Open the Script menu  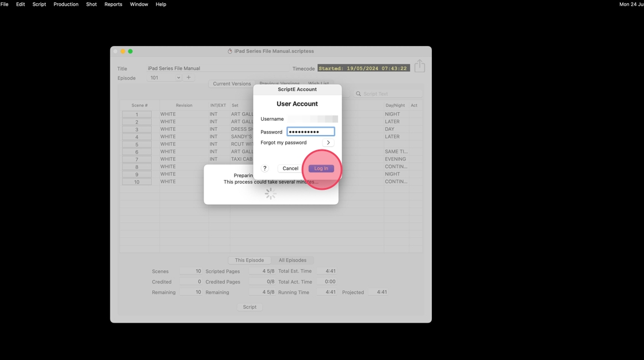(39, 4)
